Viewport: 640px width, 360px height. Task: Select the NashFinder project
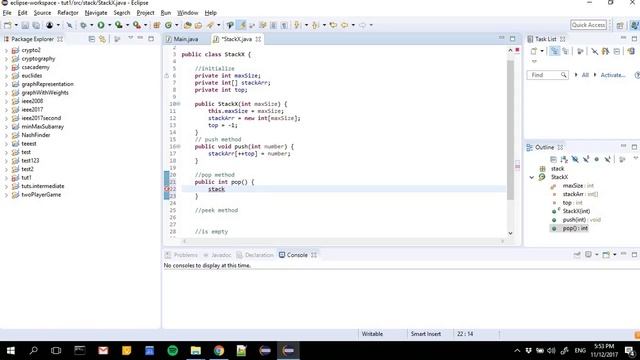tap(36, 135)
